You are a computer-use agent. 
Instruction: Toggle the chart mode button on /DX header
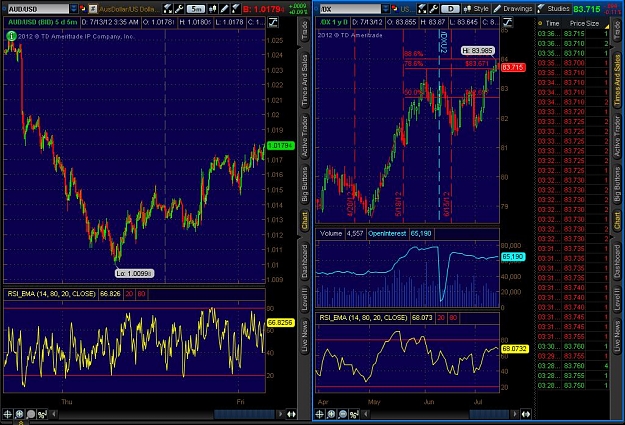point(507,22)
